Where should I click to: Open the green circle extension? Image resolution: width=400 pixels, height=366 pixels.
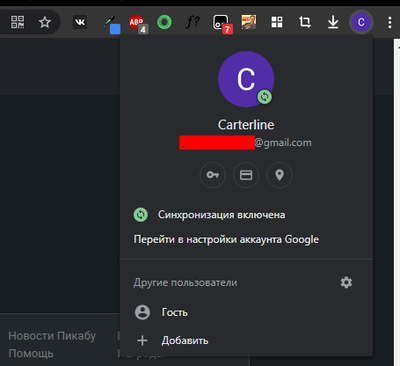(x=164, y=22)
